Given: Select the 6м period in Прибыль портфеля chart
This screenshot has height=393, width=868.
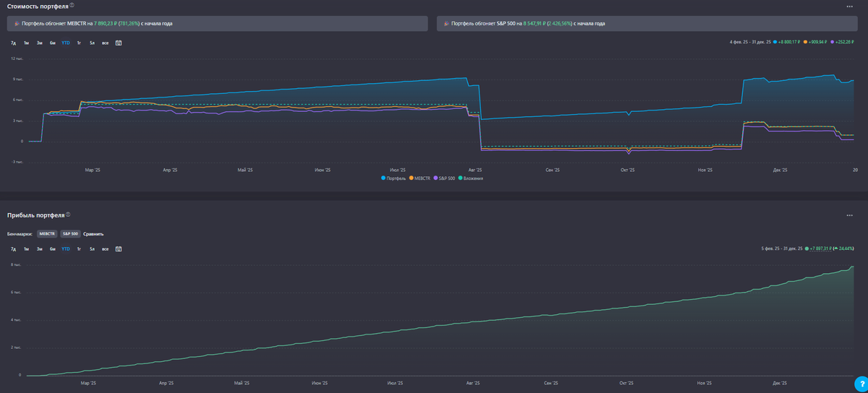Looking at the screenshot, I should coord(53,249).
